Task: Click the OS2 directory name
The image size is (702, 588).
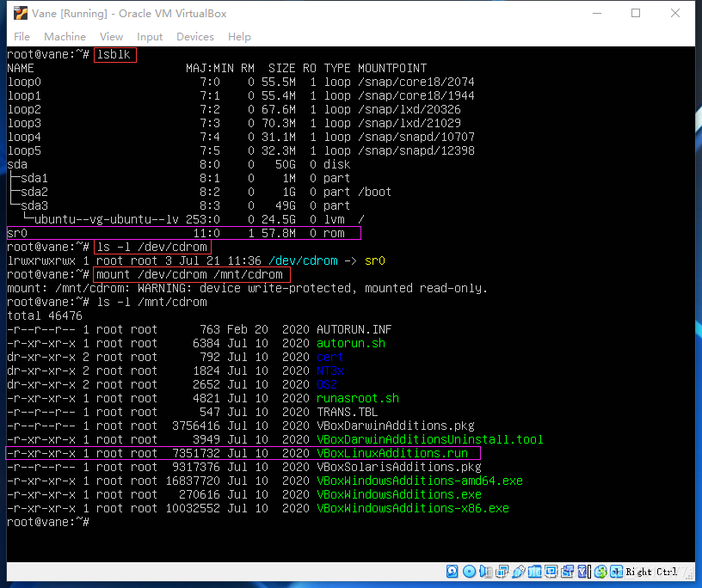Action: pos(327,385)
